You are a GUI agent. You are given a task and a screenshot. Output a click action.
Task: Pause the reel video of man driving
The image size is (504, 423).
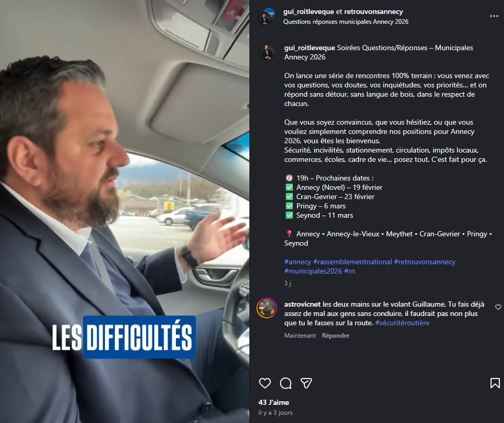point(125,211)
